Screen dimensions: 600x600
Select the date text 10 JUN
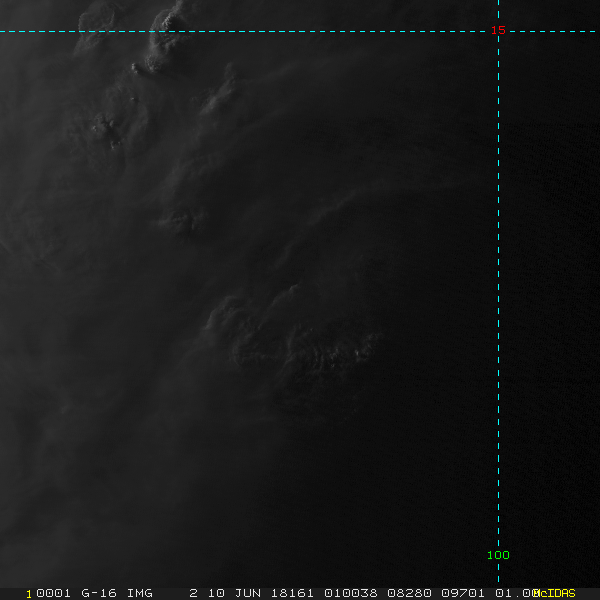click(234, 593)
